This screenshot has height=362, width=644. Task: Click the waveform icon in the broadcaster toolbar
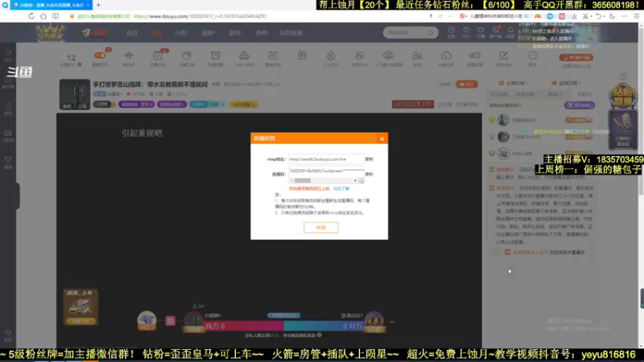pyautogui.click(x=129, y=56)
